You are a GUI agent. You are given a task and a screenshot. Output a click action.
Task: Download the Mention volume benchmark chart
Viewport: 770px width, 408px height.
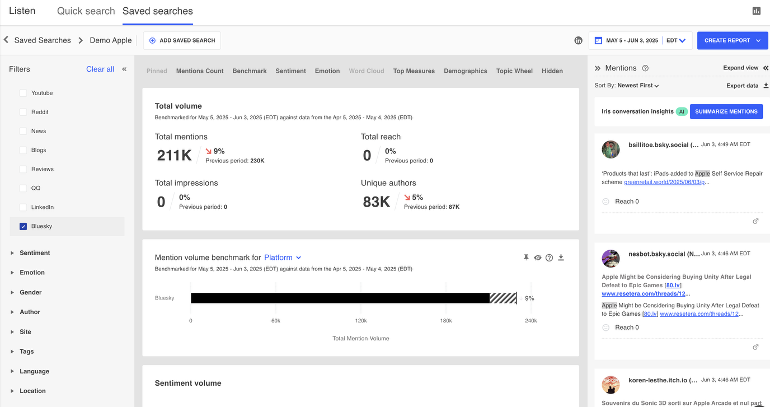click(561, 257)
